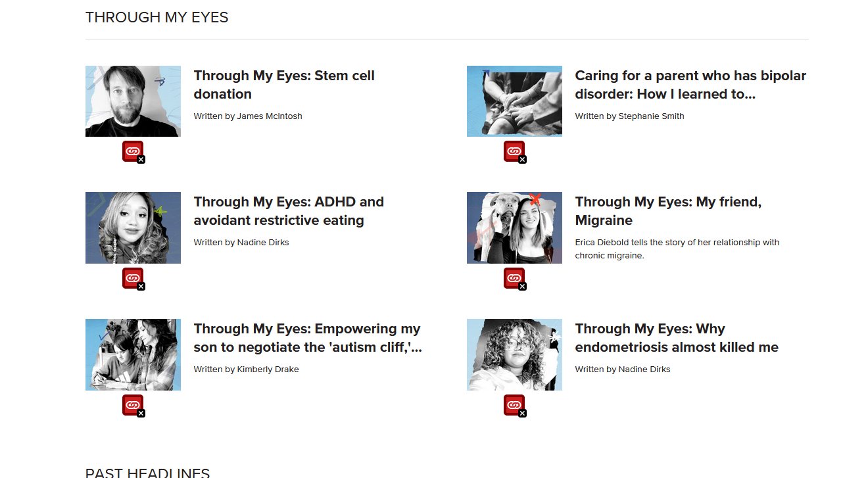This screenshot has width=868, height=478.
Task: Click broken-link icon under stem cell donation thumbnail
Action: click(x=133, y=151)
